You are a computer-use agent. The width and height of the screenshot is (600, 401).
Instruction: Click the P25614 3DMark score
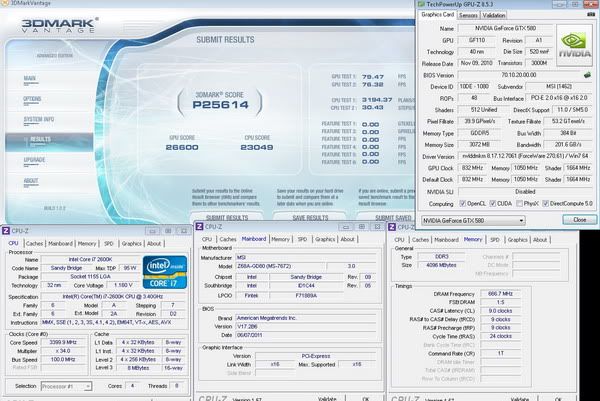coord(220,105)
